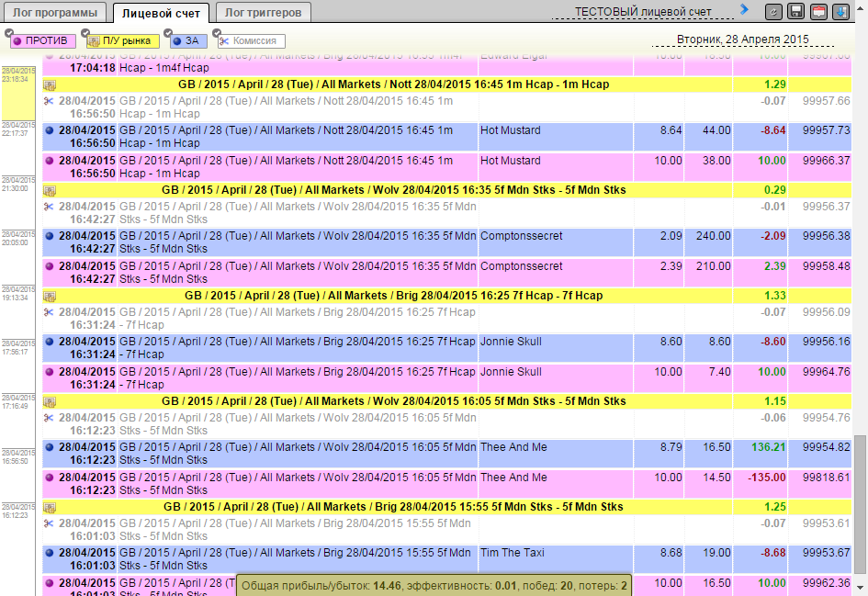Select the Nott 16:45 1m Hcap market header
This screenshot has width=868, height=596.
(394, 84)
